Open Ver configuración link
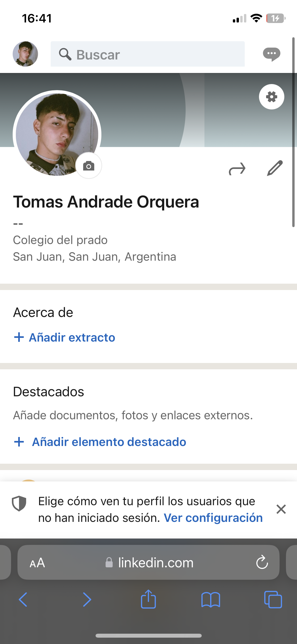Screen dimensions: 297x644 (213, 518)
